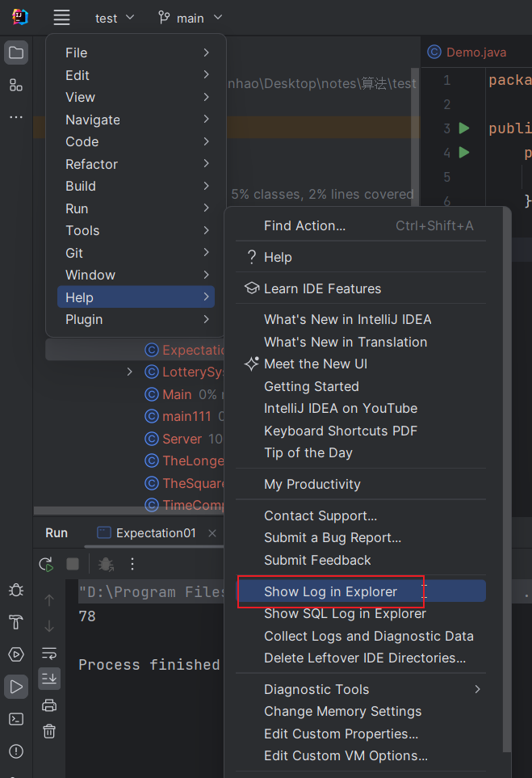Select Show Log in Explorer
This screenshot has height=778, width=532.
pos(360,591)
